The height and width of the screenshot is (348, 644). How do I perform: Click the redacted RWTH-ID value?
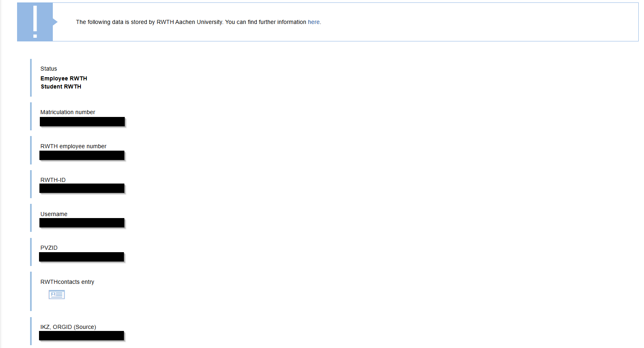[82, 188]
